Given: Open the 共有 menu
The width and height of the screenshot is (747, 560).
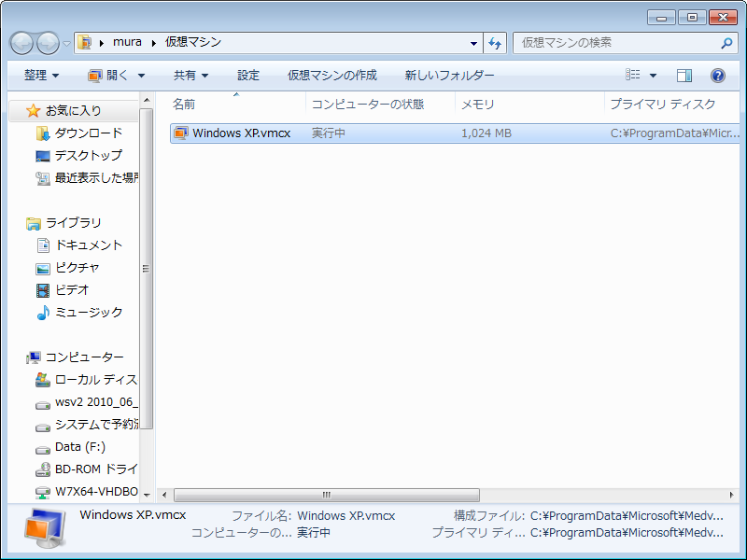Looking at the screenshot, I should coord(190,76).
